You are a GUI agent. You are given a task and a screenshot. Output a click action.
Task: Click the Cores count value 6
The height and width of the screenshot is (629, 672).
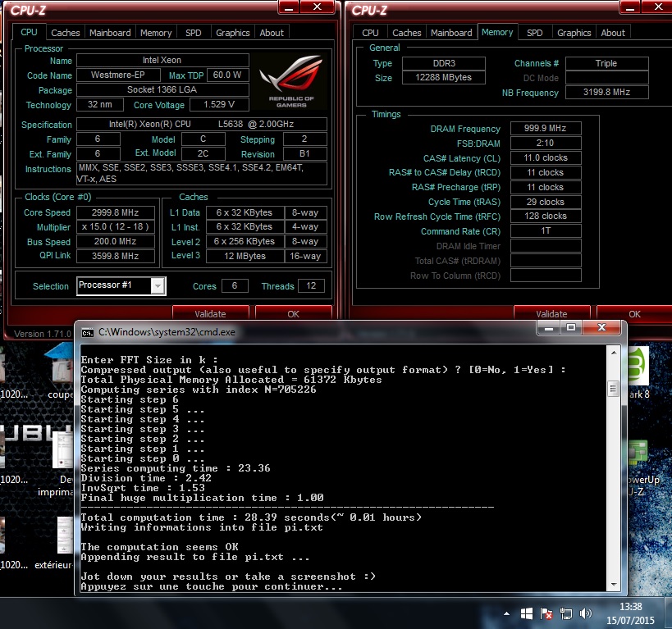[x=235, y=285]
